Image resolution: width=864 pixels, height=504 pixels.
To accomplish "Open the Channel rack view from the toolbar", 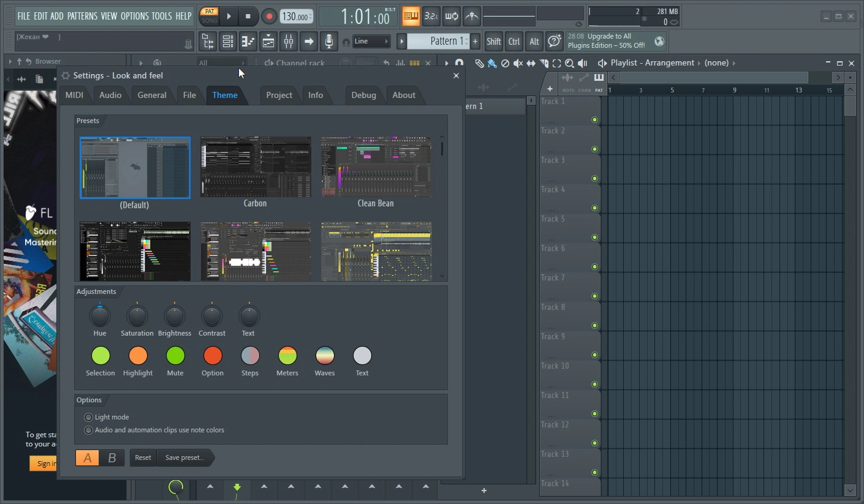I will [x=228, y=42].
